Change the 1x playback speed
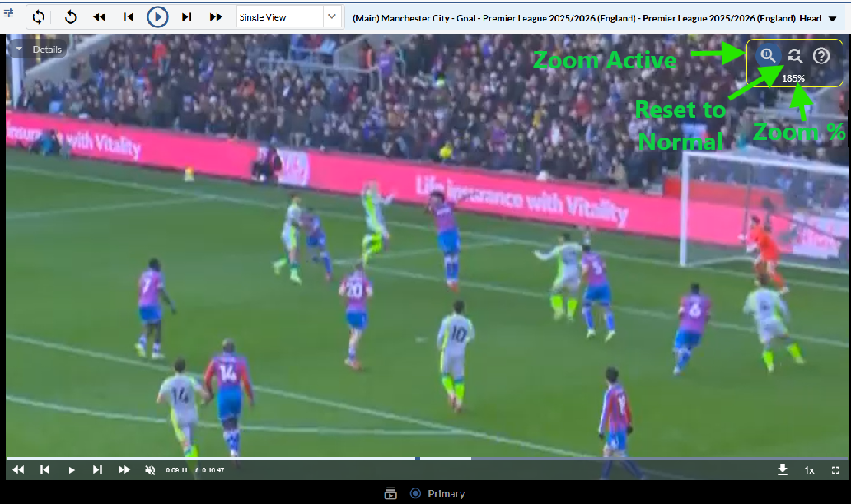This screenshot has width=851, height=504. click(x=809, y=470)
